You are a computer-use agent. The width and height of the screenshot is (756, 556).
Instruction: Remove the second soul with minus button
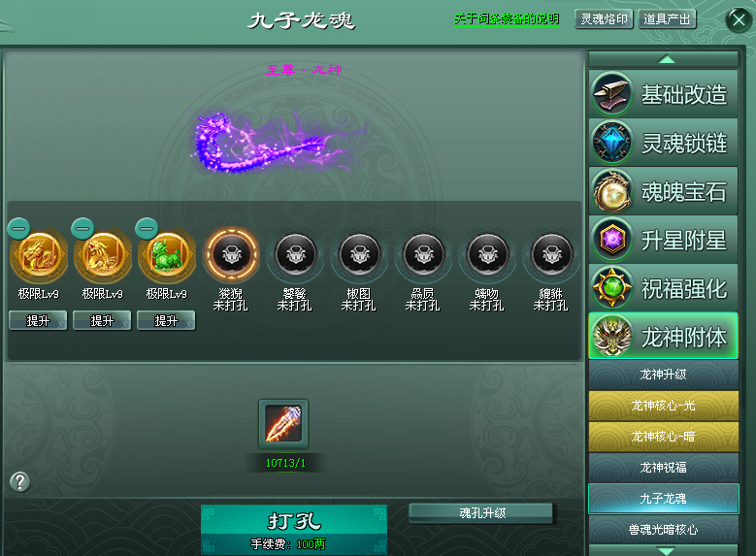pyautogui.click(x=82, y=228)
